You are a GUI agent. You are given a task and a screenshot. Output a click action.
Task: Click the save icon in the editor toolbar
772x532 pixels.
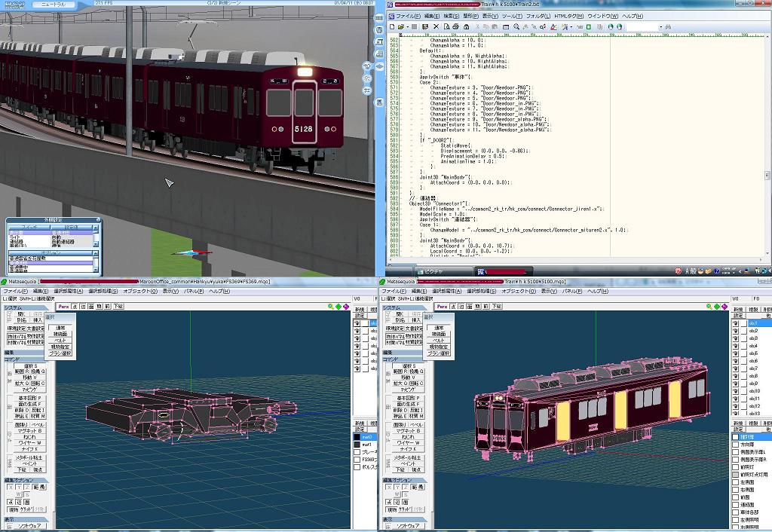pos(425,26)
